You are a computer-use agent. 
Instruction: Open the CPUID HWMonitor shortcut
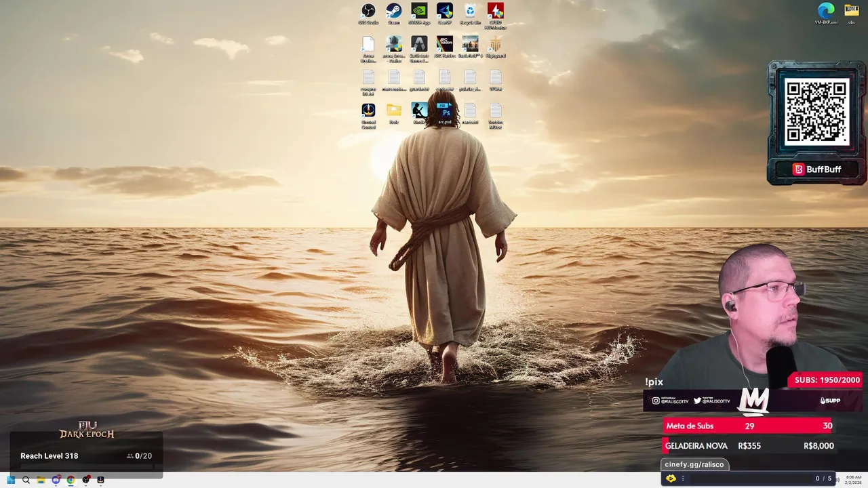click(x=496, y=15)
